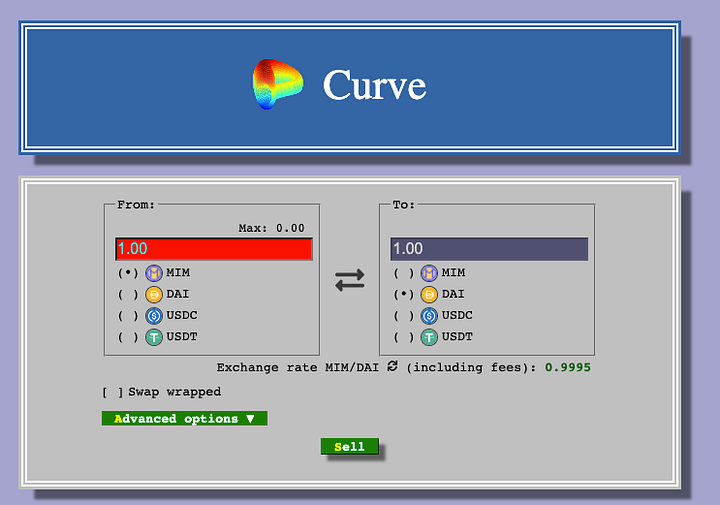Focus the red From amount field
The width and height of the screenshot is (720, 505).
214,249
